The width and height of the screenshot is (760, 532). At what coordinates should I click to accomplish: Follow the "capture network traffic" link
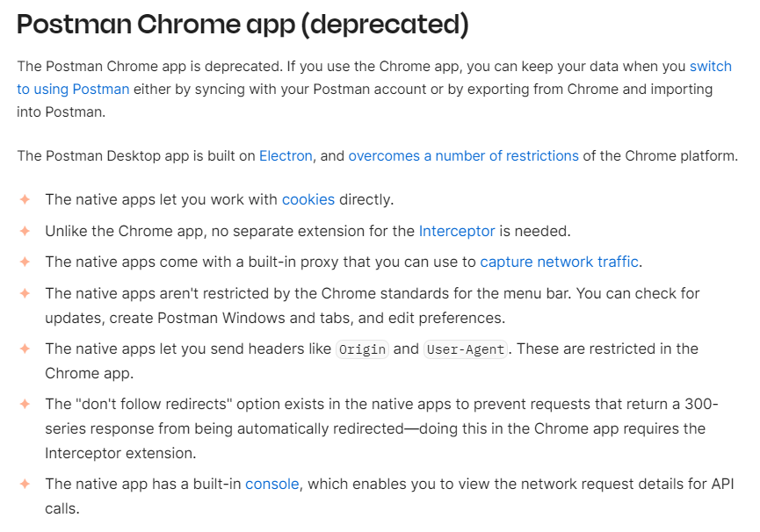(x=559, y=262)
